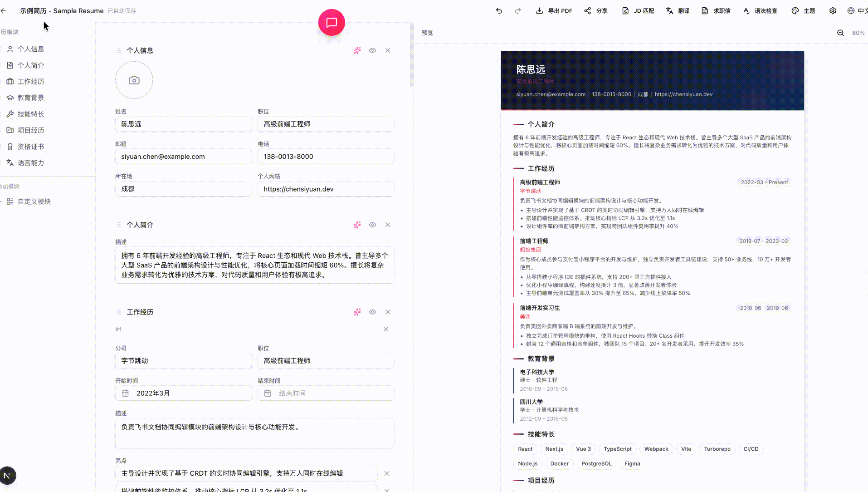Click the 翻译 translate icon
Viewport: 868px width, 492px height.
[677, 10]
